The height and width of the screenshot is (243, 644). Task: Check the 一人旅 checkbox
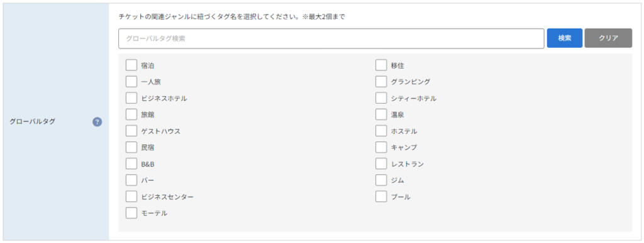[131, 82]
